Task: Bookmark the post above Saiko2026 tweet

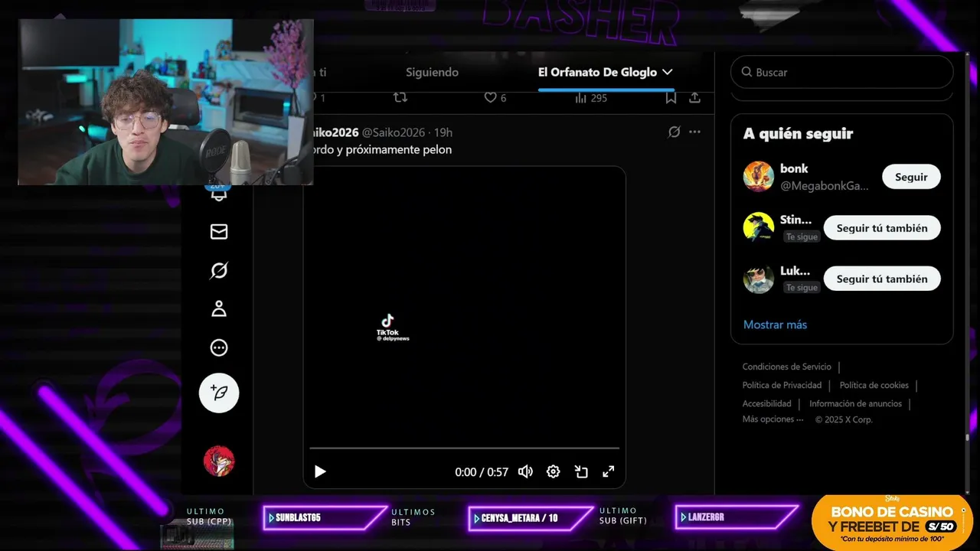Action: pyautogui.click(x=671, y=98)
